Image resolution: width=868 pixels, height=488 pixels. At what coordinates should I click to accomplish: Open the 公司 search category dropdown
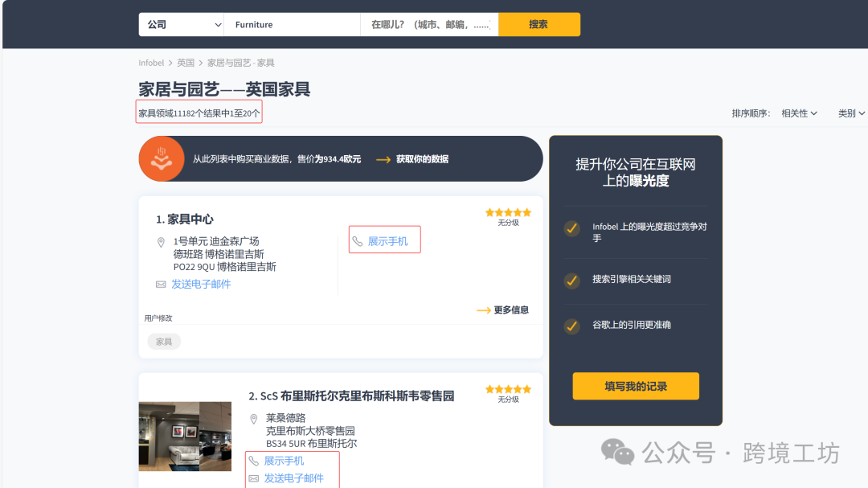[181, 24]
